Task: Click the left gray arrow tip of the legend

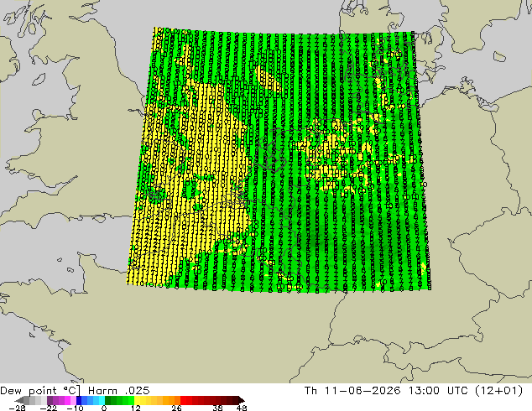Action: [x=19, y=400]
